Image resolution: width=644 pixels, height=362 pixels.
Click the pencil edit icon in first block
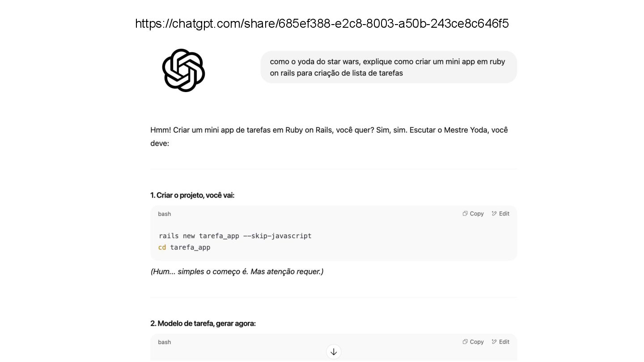[494, 214]
